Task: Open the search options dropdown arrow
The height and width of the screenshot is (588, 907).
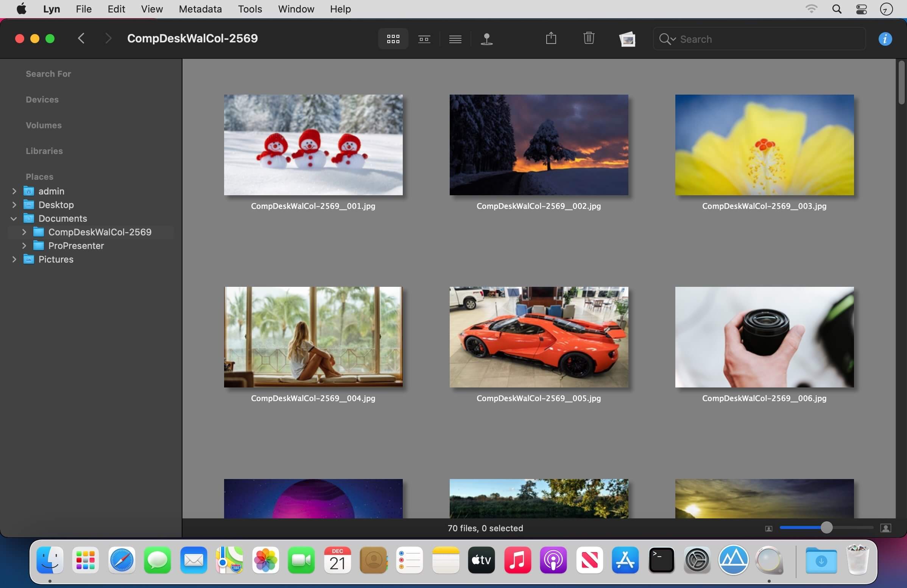Action: (673, 39)
